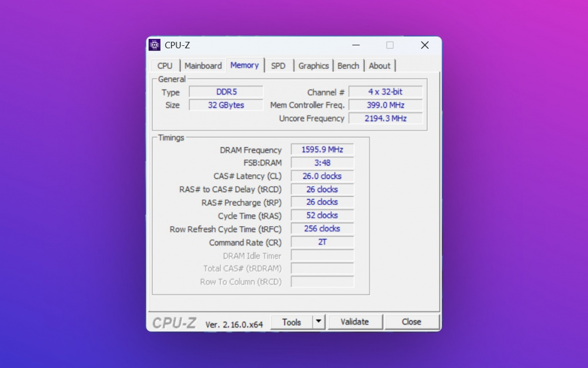Click the Tools button
This screenshot has height=368, width=588.
pyautogui.click(x=292, y=322)
